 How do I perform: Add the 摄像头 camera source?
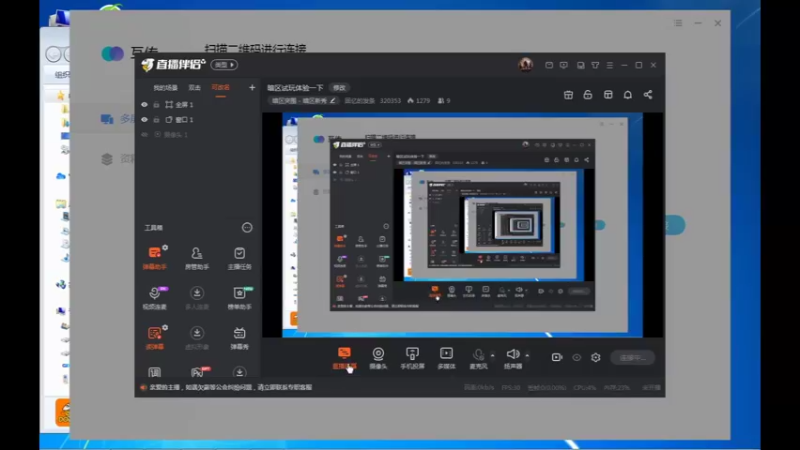tap(378, 358)
